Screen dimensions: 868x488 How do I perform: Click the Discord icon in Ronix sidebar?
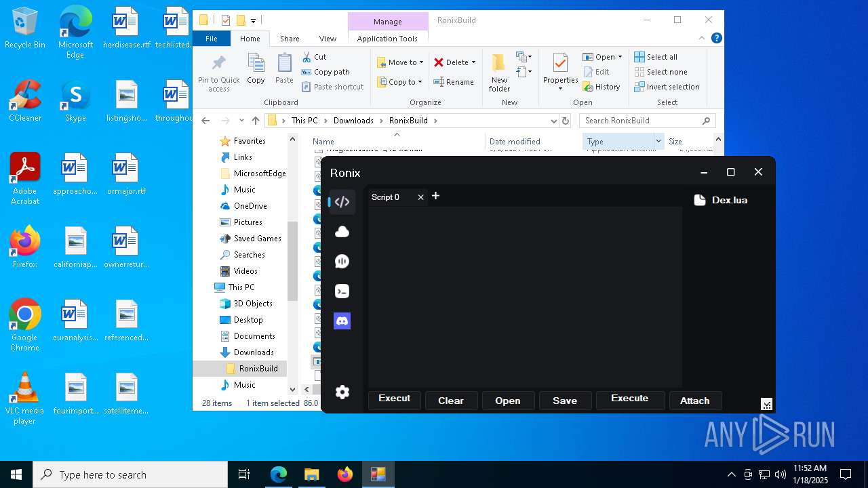pos(342,321)
